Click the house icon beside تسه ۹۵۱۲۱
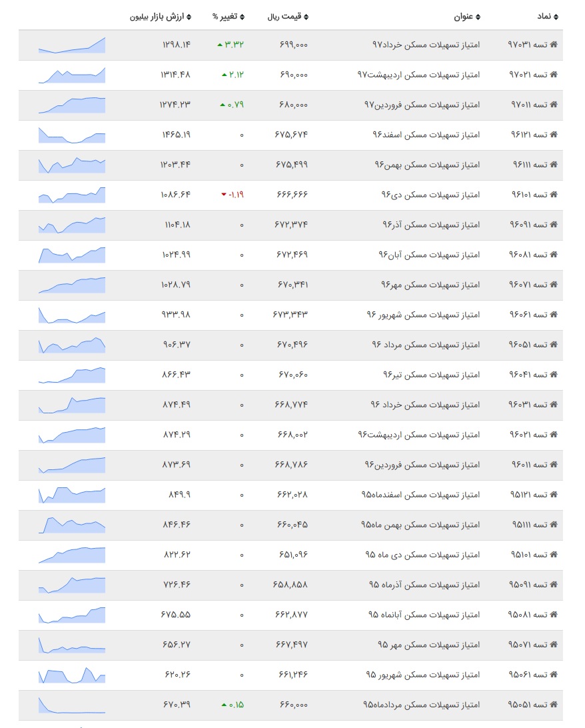The image size is (585, 728). click(x=554, y=495)
